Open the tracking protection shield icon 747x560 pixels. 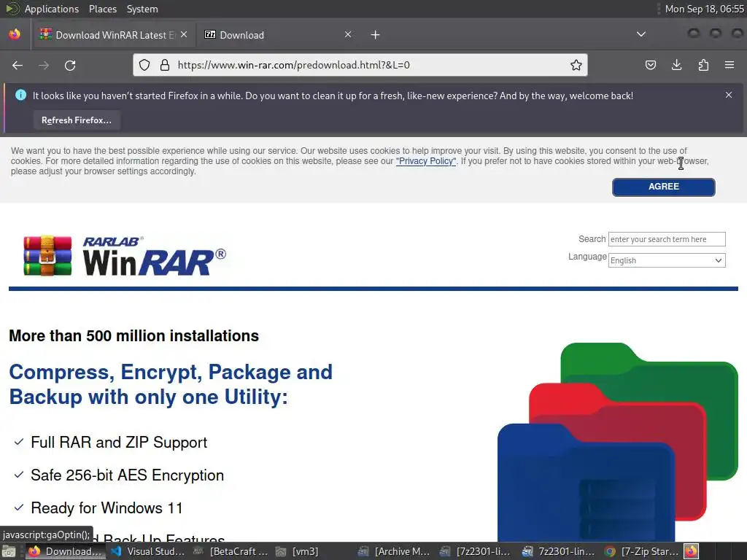coord(144,65)
